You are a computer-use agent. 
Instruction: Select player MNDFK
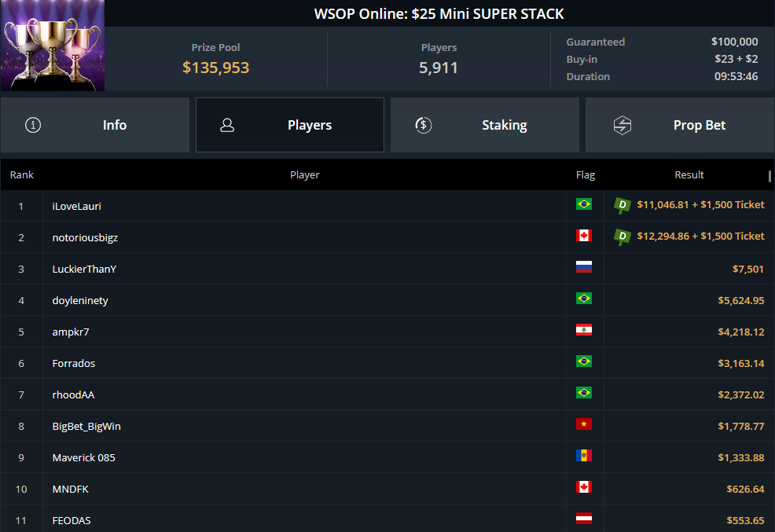[x=71, y=489]
